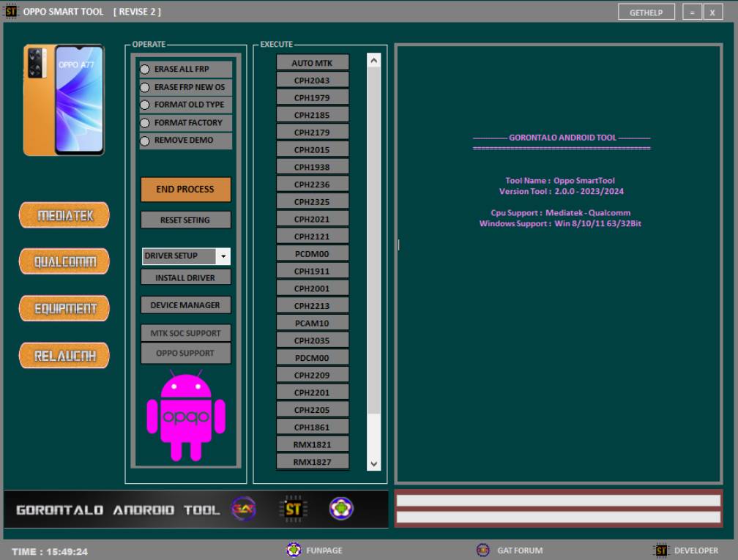Click inside the log output panel
Screen dimensions: 738x560
[x=559, y=264]
